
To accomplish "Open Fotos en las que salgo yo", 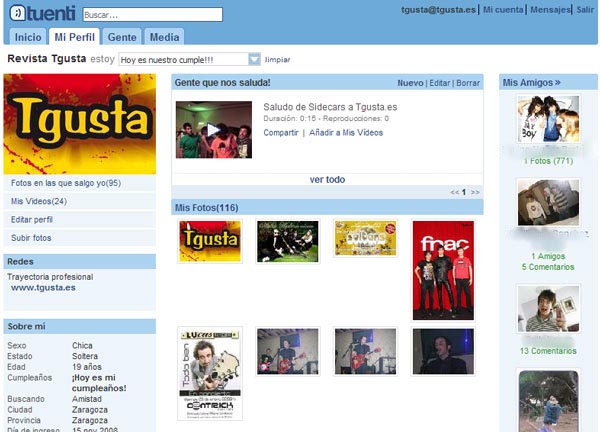I will [65, 183].
